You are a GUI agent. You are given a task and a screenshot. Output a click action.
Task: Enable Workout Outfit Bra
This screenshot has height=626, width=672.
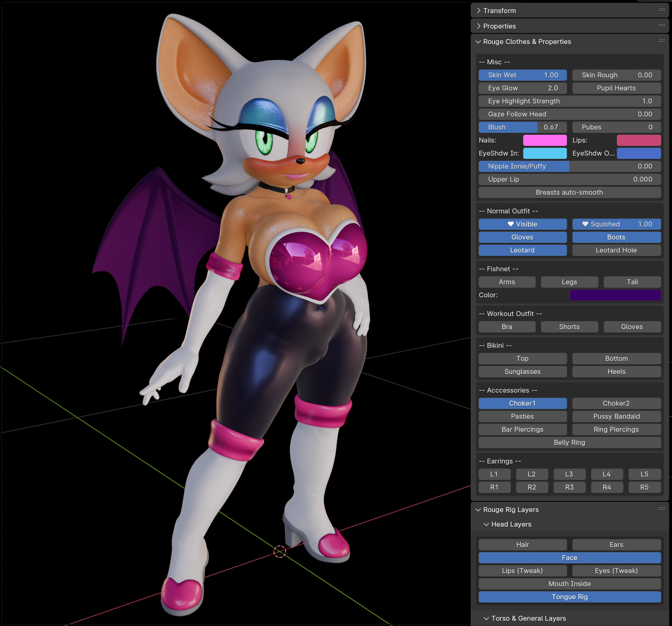(507, 327)
